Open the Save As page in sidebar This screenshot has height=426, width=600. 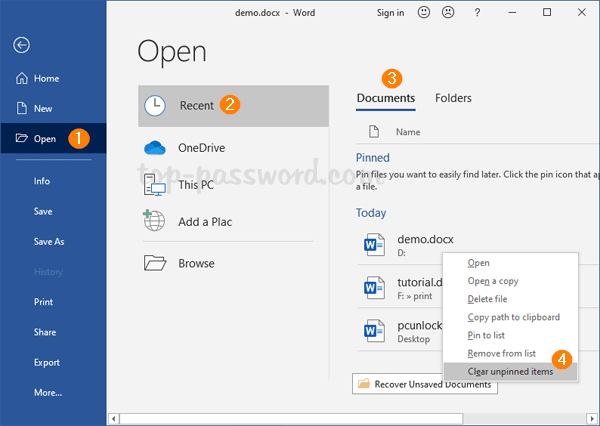coord(48,241)
